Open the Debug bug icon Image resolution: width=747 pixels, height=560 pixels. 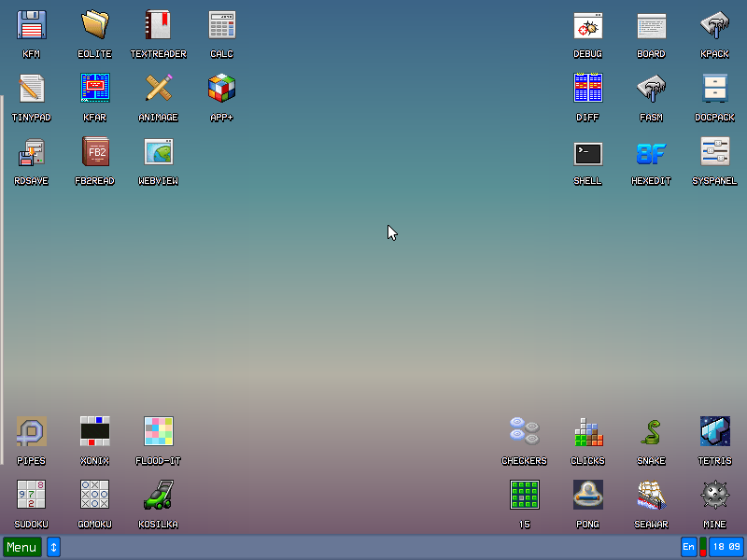point(588,25)
